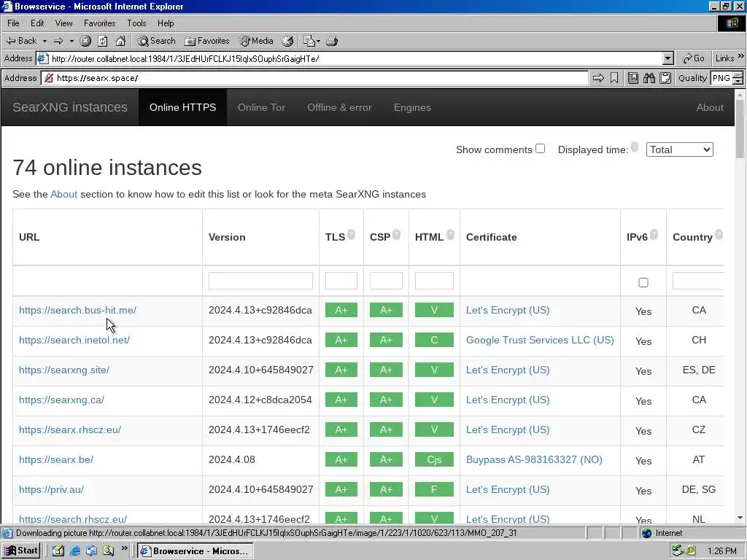Screen dimensions: 747x560
Task: Decrease Quality with the down stepper
Action: (738, 82)
